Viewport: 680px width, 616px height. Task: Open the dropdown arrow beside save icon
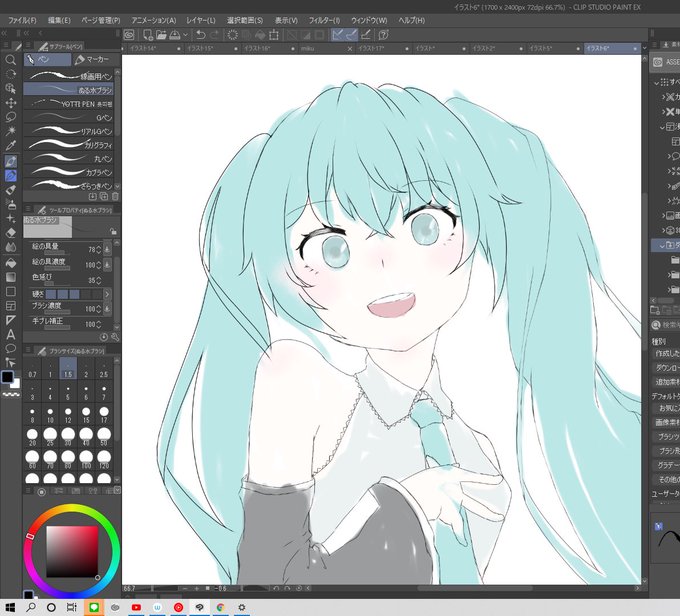click(x=186, y=35)
